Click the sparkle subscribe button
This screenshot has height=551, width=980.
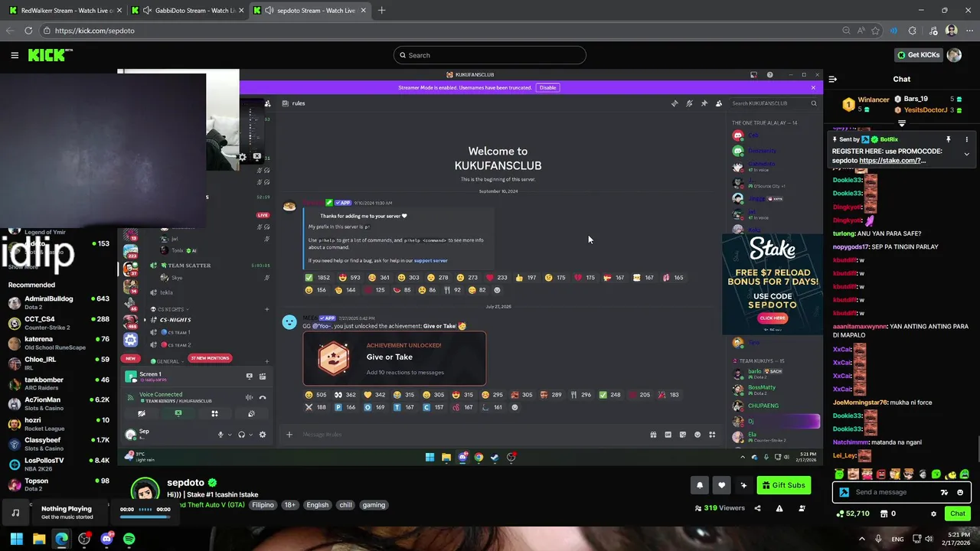coord(743,485)
